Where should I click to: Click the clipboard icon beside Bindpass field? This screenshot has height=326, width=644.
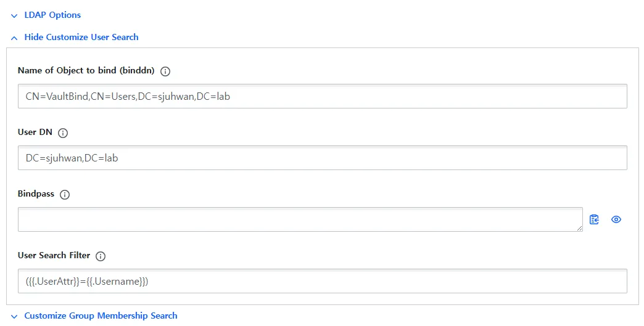coord(594,219)
